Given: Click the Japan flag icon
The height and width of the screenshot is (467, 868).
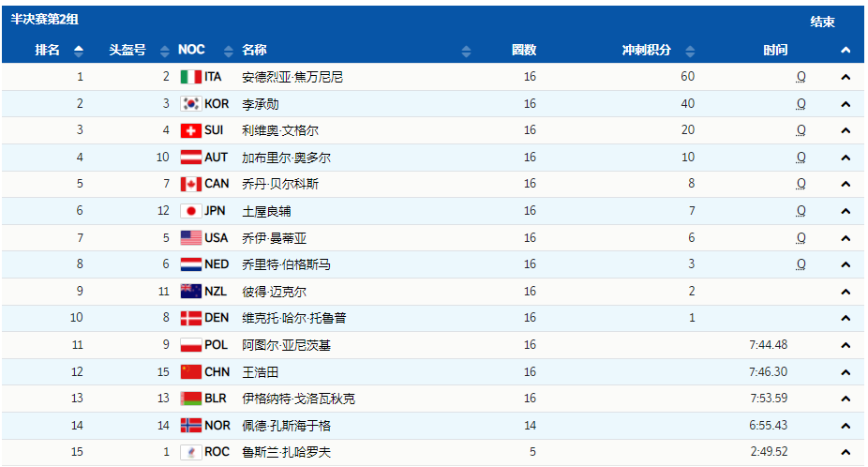Looking at the screenshot, I should pyautogui.click(x=190, y=211).
